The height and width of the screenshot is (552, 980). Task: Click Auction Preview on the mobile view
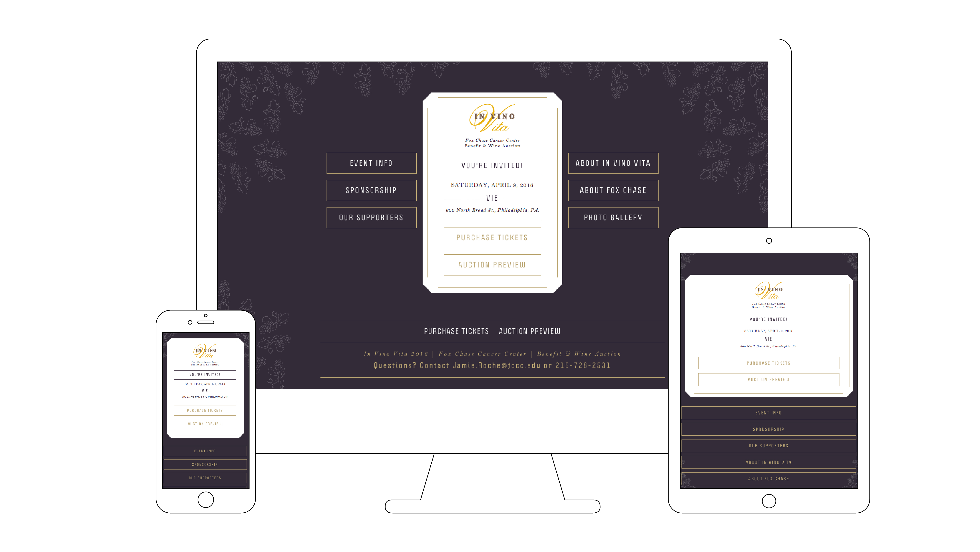pos(205,423)
